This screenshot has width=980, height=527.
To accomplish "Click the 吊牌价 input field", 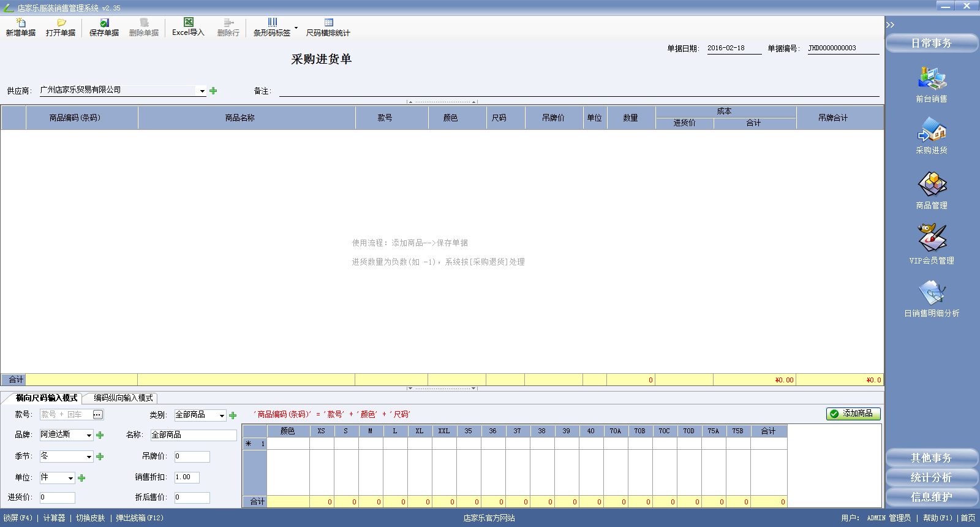I will coord(192,457).
